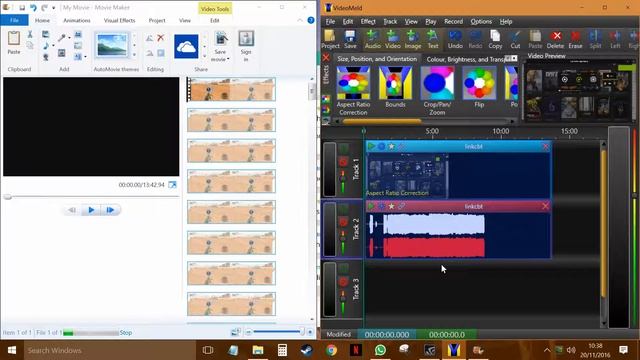The image size is (640, 360).
Task: Click the Track 1 volume slider
Action: 343,182
